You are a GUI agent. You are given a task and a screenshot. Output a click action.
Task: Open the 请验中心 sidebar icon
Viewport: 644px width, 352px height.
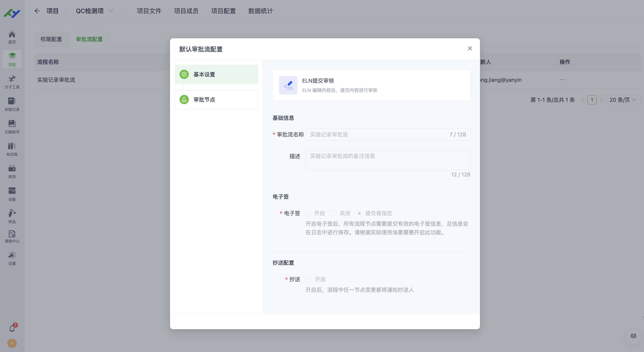(12, 236)
